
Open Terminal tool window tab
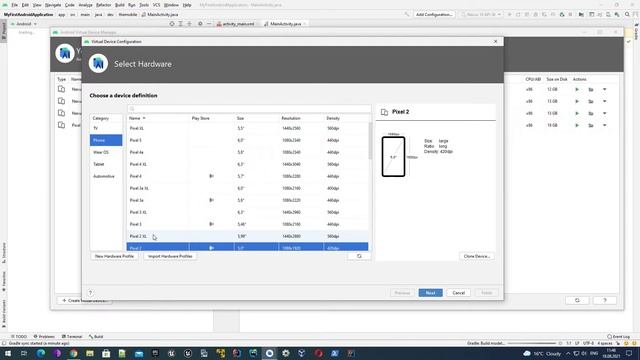pyautogui.click(x=72, y=337)
